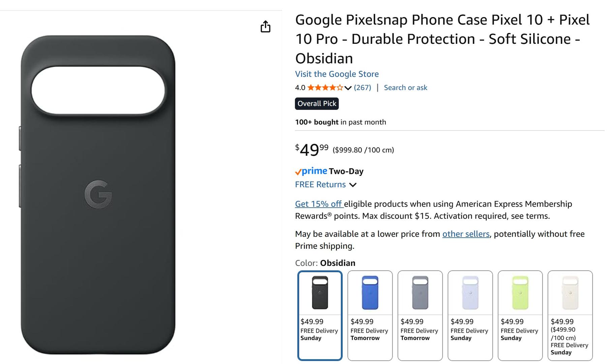The height and width of the screenshot is (364, 613).
Task: Click the FREE Returns text link
Action: point(320,184)
